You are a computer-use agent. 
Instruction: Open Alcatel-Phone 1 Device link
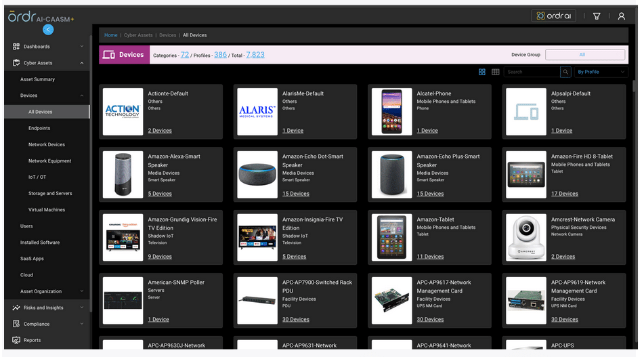427,131
